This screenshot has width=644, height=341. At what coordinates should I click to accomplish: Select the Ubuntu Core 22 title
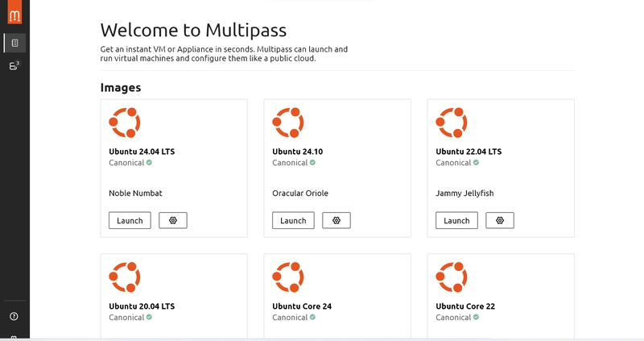465,306
